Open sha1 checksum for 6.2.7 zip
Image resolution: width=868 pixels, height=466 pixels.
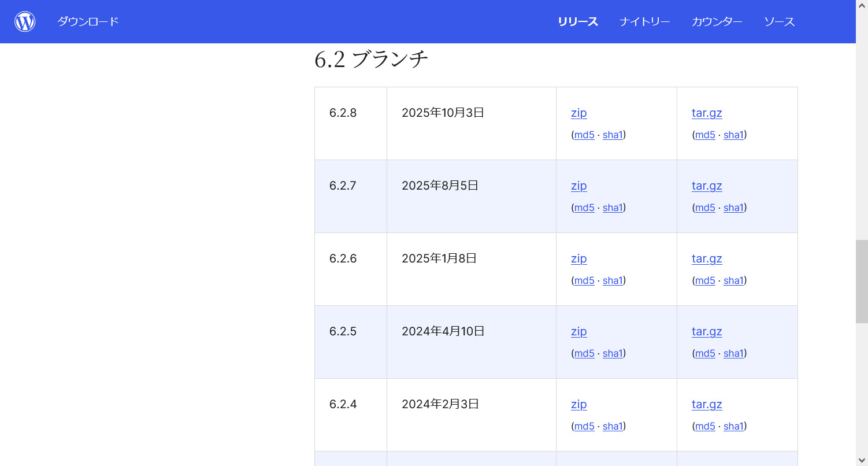coord(613,208)
